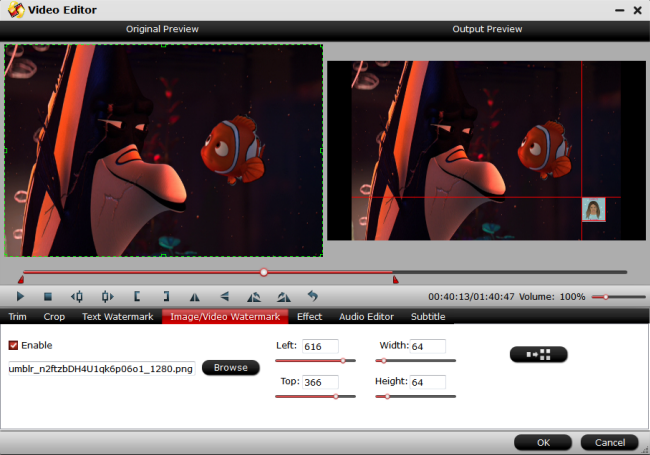The width and height of the screenshot is (650, 455).
Task: Click the Left value field showing 616
Action: pyautogui.click(x=320, y=346)
